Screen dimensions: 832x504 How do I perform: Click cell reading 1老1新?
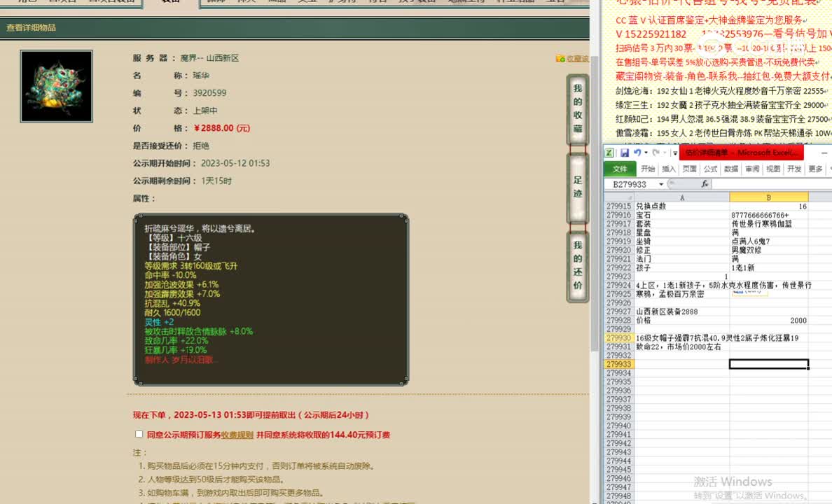pyautogui.click(x=769, y=267)
